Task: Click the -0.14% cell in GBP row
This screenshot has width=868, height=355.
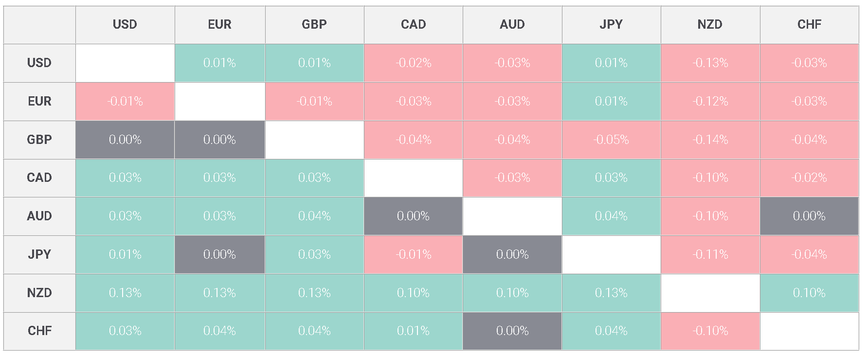Action: pyautogui.click(x=710, y=140)
